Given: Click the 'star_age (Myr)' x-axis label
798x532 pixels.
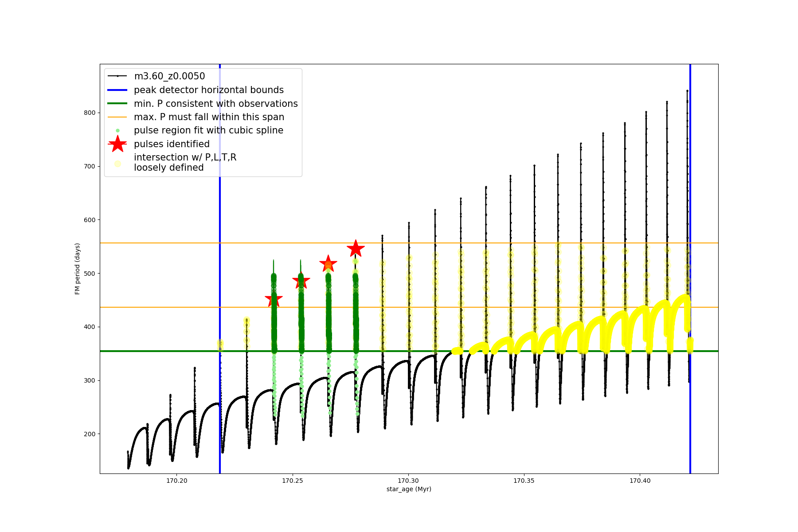Looking at the screenshot, I should (409, 489).
